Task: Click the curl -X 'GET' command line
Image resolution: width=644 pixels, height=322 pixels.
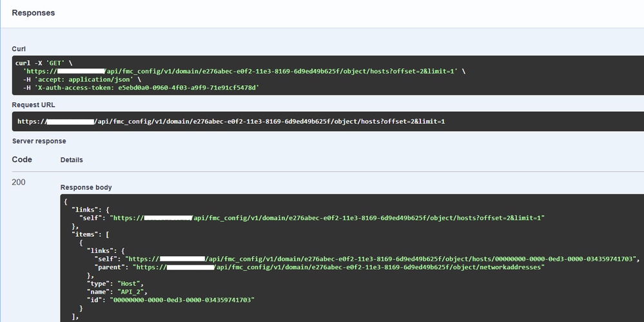Action: 44,63
